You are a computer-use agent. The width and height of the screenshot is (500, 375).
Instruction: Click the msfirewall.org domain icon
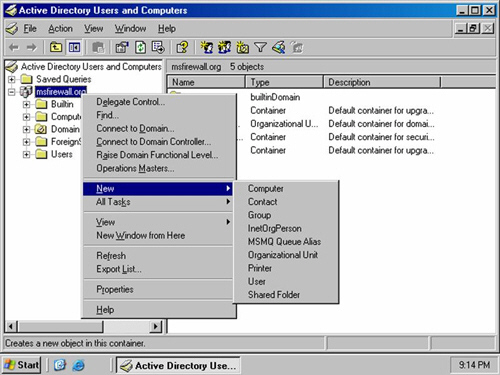click(26, 91)
